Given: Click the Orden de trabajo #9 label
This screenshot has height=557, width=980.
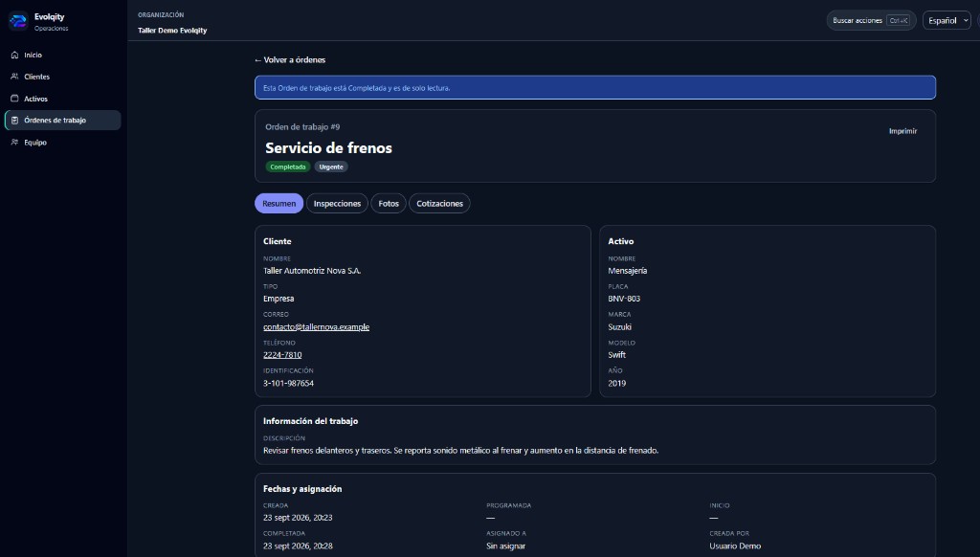Looking at the screenshot, I should [x=302, y=127].
